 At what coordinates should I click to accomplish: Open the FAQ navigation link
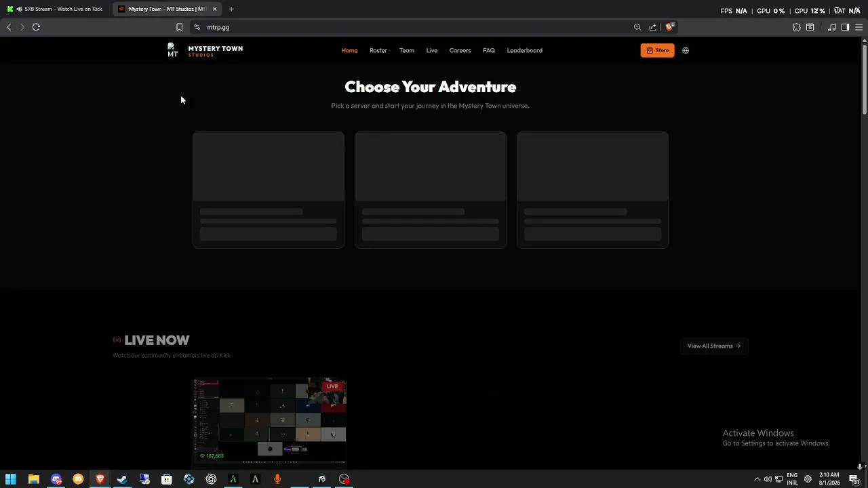[x=489, y=50]
